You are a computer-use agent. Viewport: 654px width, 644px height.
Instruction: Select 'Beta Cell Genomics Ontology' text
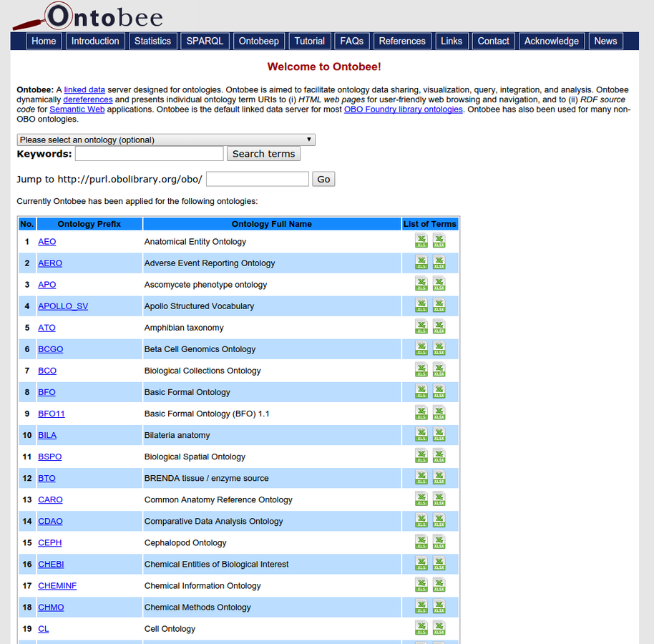200,349
